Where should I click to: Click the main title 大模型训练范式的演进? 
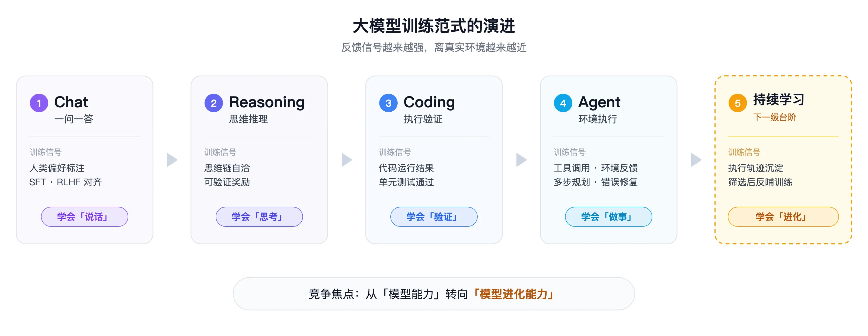click(434, 26)
